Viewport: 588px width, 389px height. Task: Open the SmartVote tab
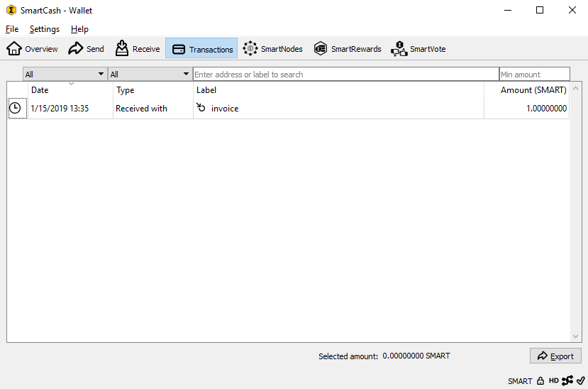[418, 49]
